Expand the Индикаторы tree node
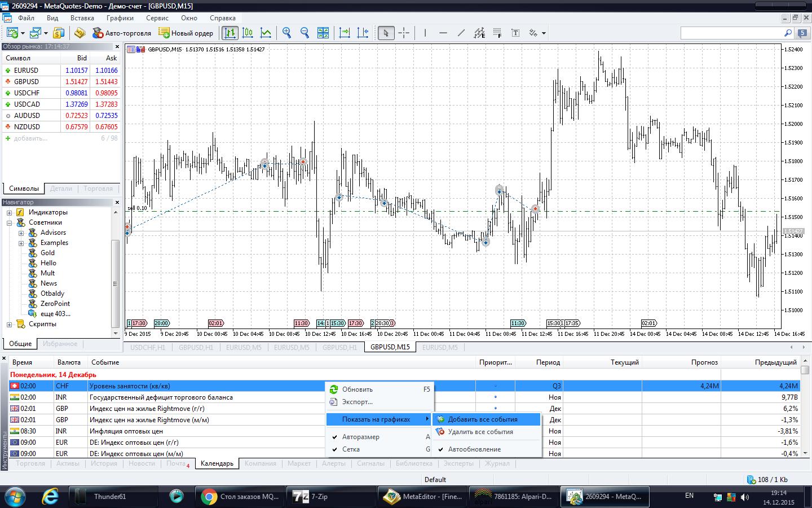Viewport: 812px width, 508px height. click(x=9, y=213)
